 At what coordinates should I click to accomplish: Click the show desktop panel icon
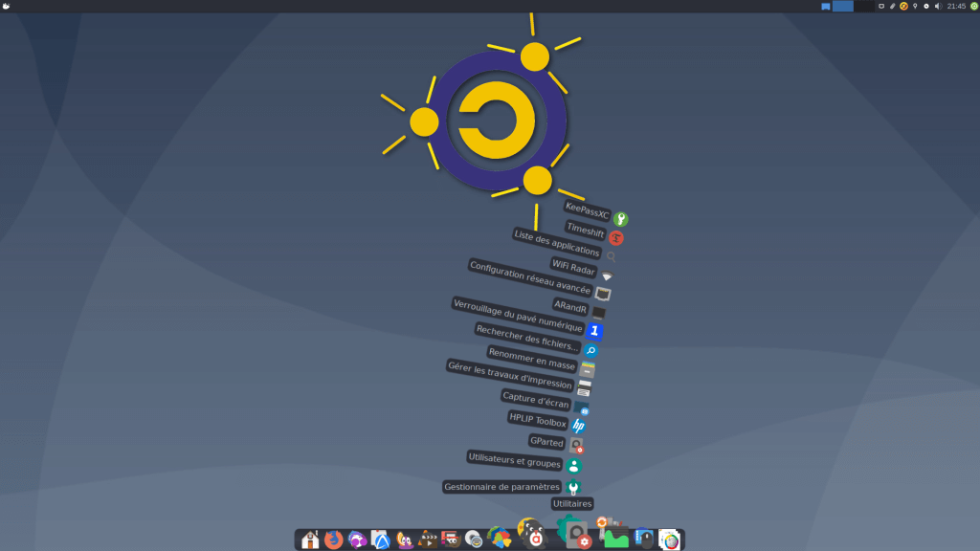pos(826,7)
